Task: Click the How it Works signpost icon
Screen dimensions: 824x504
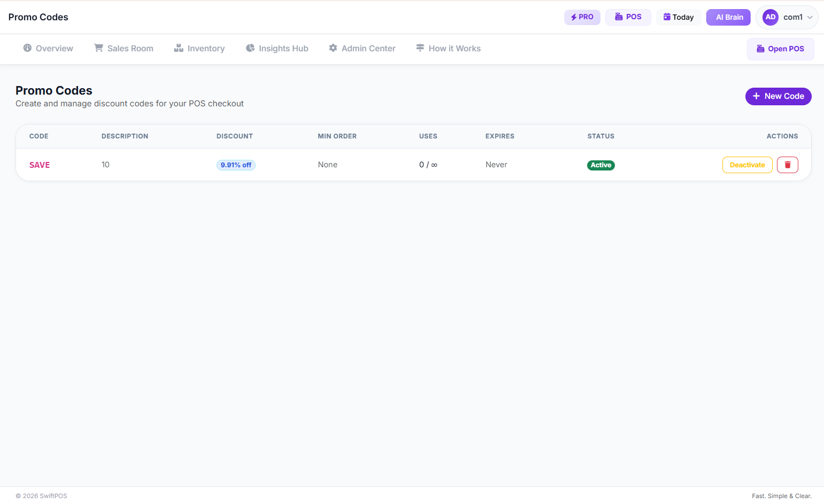Action: (420, 48)
